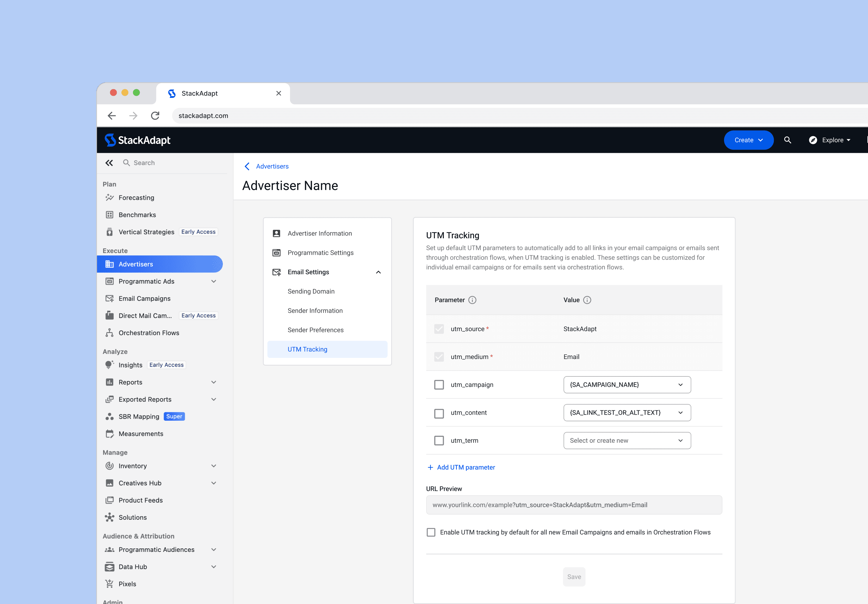The width and height of the screenshot is (868, 604).
Task: Expand the Reports menu chevron
Action: [214, 382]
